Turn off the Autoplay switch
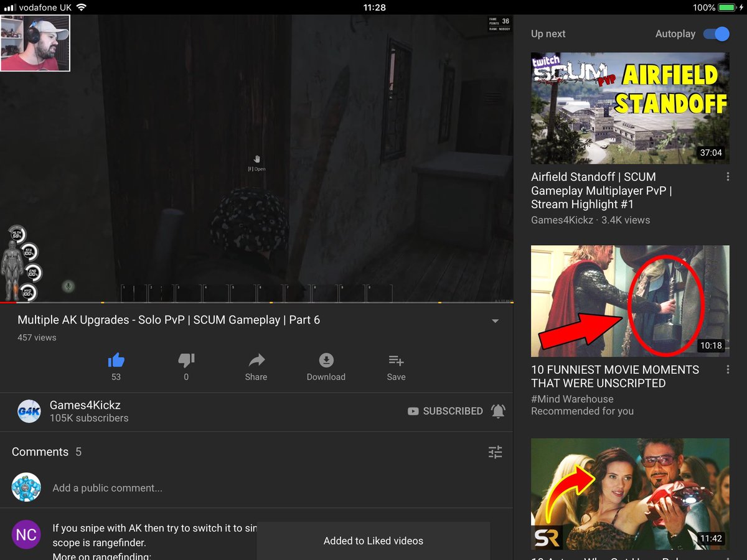This screenshot has width=747, height=560. pos(716,34)
